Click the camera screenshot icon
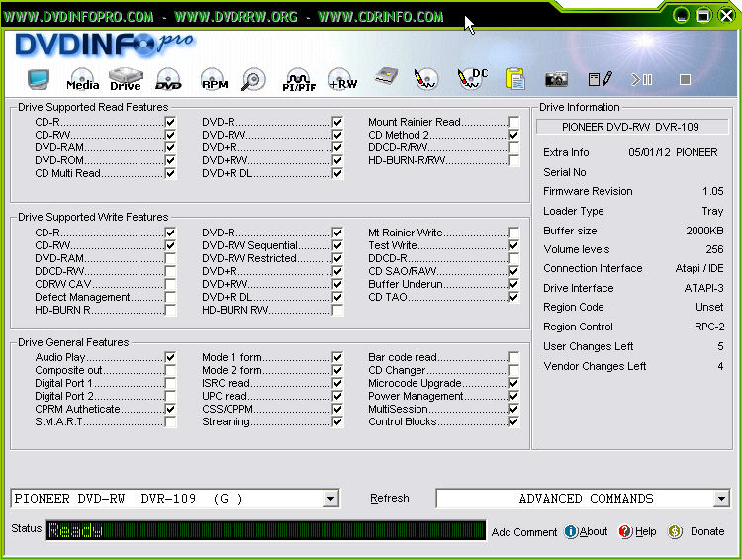The width and height of the screenshot is (742, 560). (x=556, y=79)
